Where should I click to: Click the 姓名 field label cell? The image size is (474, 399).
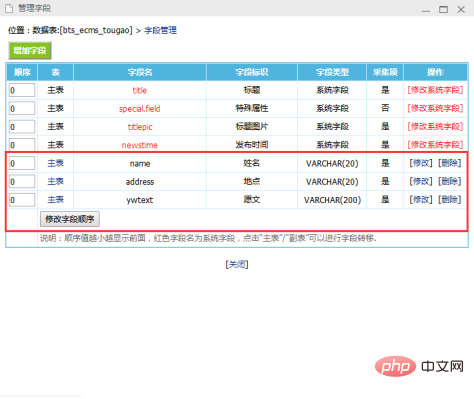(x=252, y=163)
